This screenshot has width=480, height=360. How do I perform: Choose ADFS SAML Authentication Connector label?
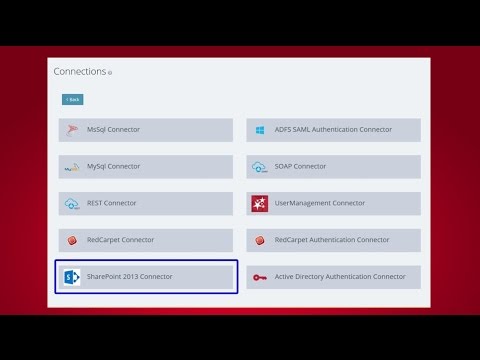coord(333,129)
